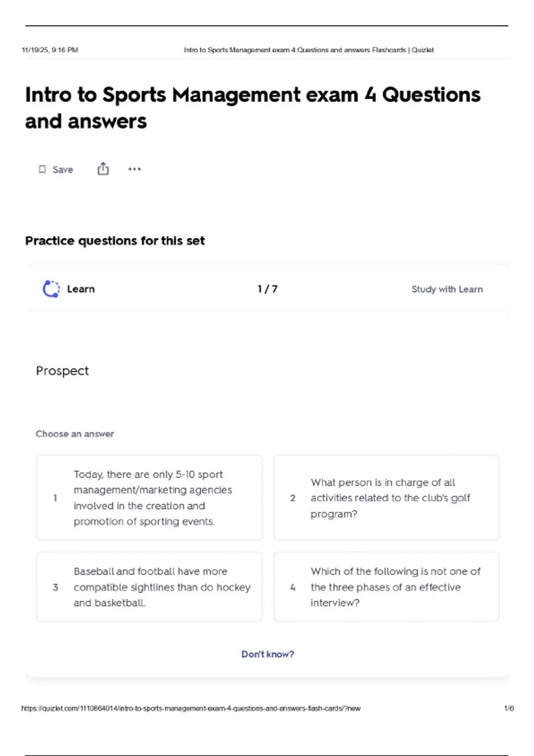The image size is (534, 756).
Task: Click the Prospect term prompt
Action: pyautogui.click(x=62, y=371)
